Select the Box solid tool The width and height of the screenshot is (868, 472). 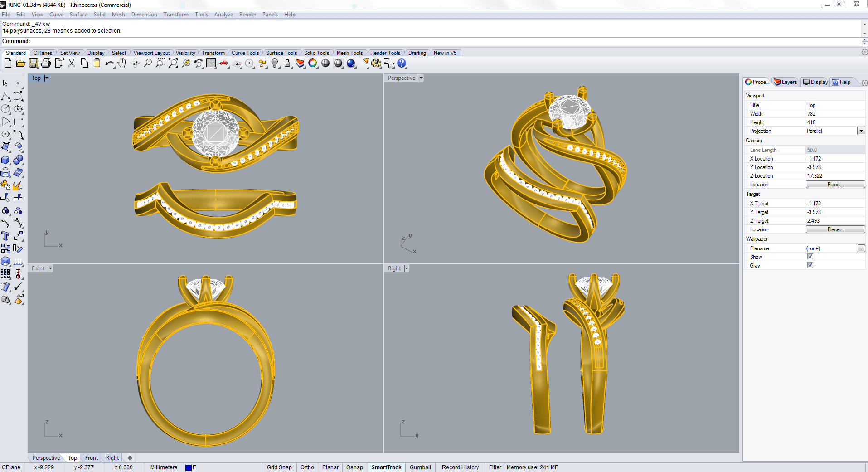tap(5, 160)
